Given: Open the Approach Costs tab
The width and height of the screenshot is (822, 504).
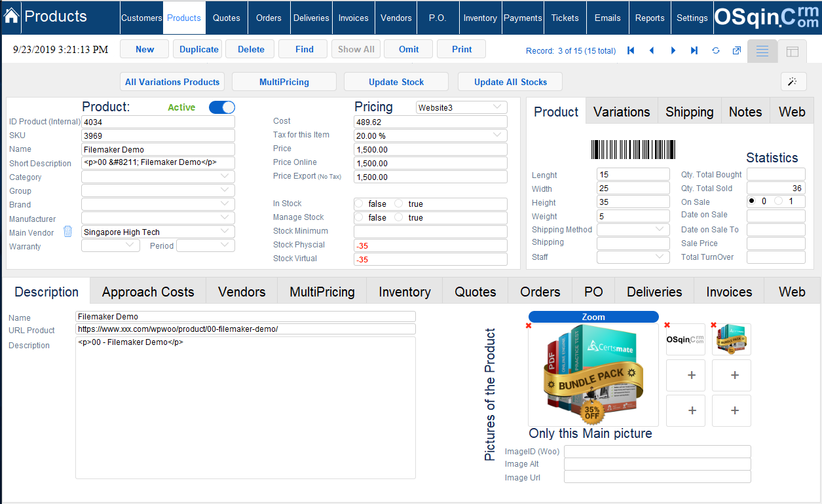Looking at the screenshot, I should 148,292.
